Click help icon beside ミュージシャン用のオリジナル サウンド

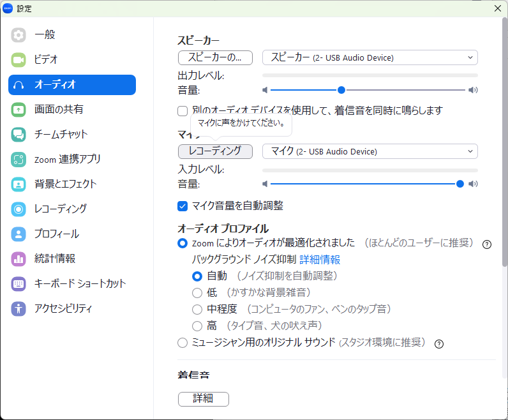point(439,344)
